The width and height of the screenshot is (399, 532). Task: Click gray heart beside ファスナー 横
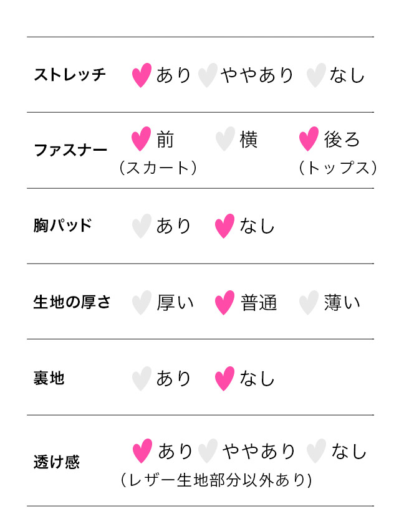point(225,139)
